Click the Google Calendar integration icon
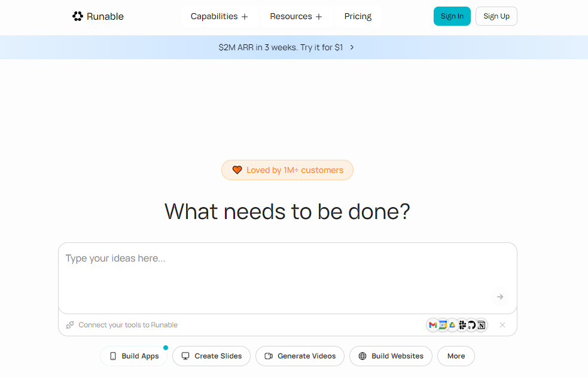This screenshot has height=377, width=588. pos(443,325)
